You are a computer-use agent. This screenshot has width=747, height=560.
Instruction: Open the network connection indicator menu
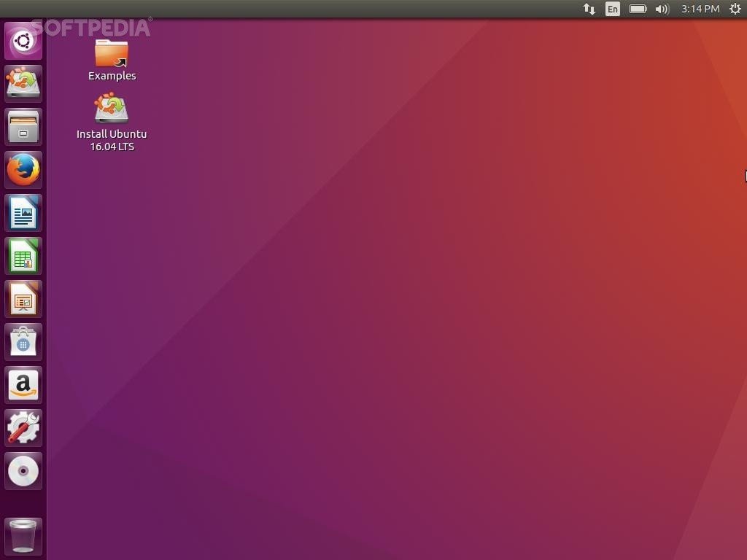click(589, 9)
